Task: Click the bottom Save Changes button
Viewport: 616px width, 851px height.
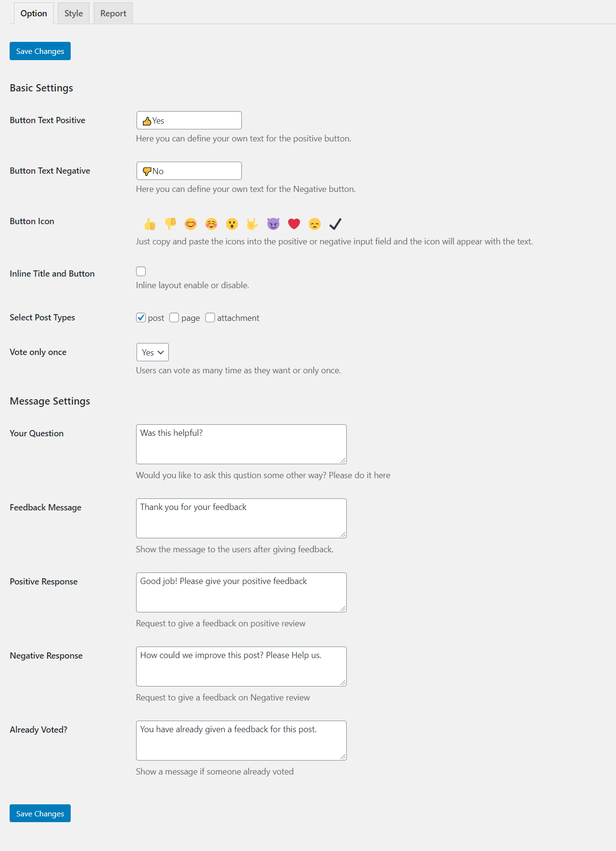Action: (x=40, y=813)
